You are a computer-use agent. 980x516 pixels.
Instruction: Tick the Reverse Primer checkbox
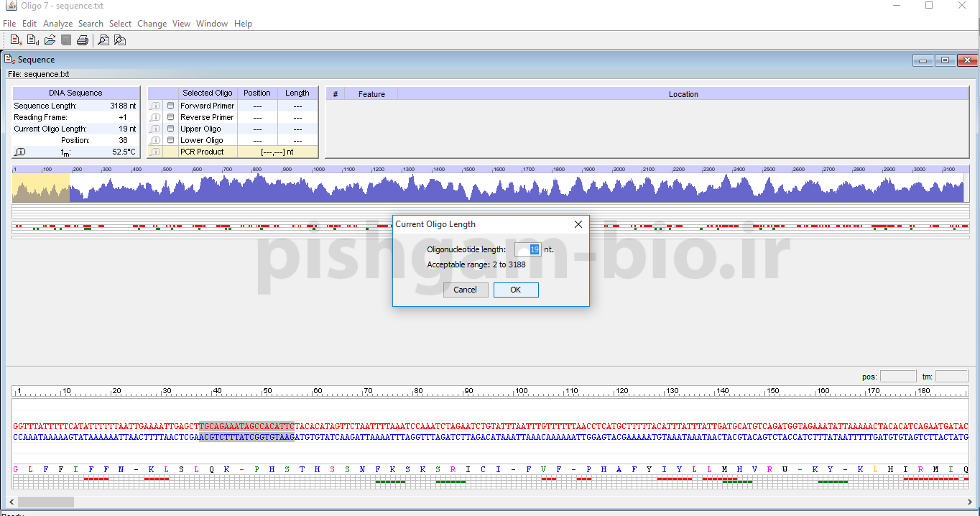pyautogui.click(x=170, y=117)
